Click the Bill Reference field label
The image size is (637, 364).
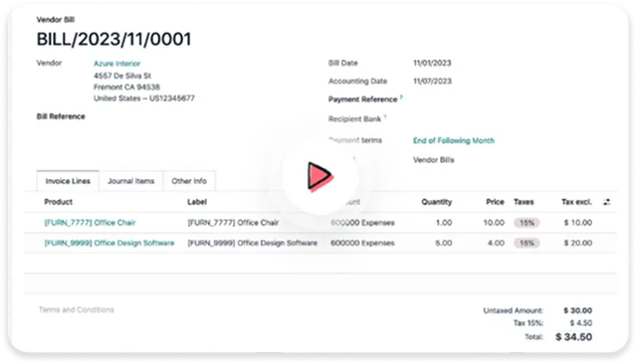61,116
